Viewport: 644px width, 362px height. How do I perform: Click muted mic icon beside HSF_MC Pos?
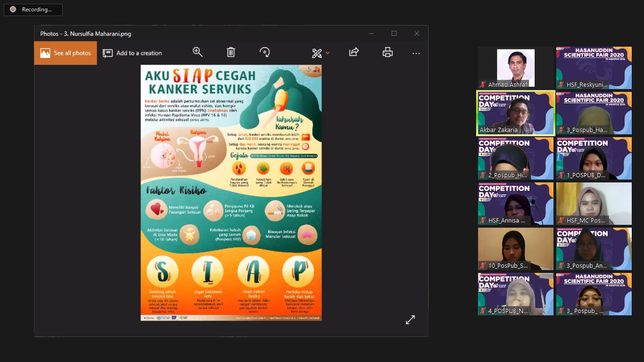(561, 220)
